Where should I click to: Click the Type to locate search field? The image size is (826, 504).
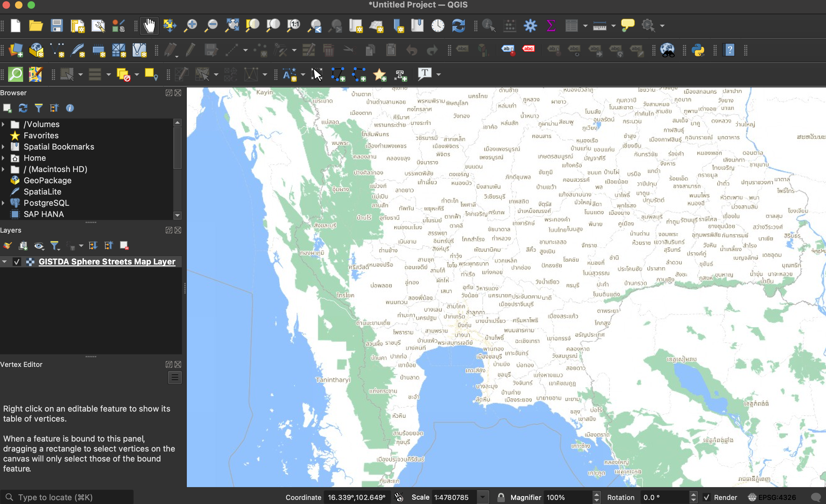[x=67, y=497]
